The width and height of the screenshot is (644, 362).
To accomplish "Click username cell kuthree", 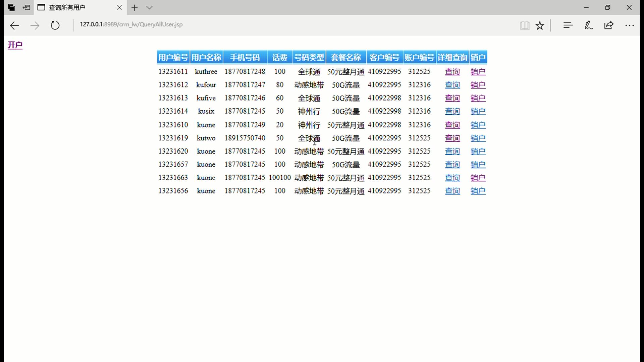I will [206, 72].
